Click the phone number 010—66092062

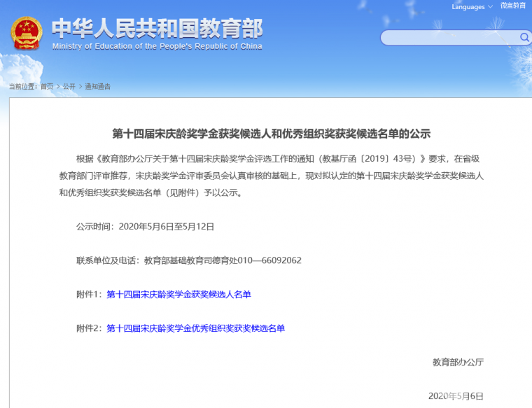[272, 260]
